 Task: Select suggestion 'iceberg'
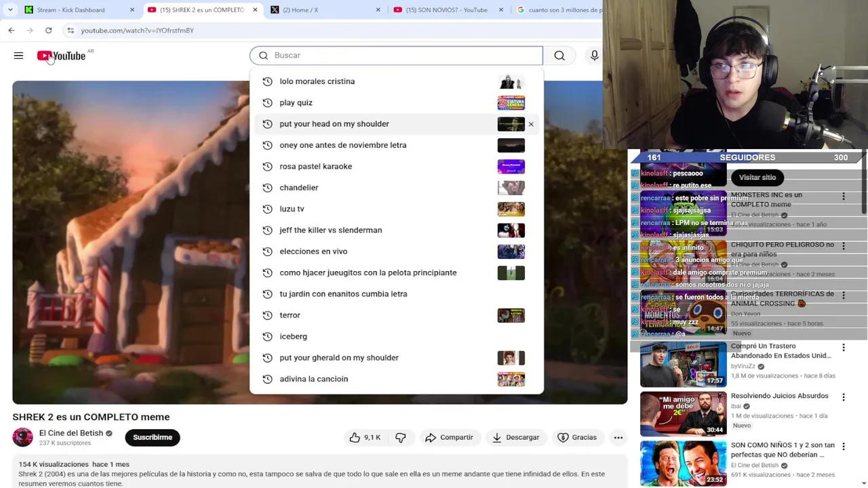(x=397, y=336)
